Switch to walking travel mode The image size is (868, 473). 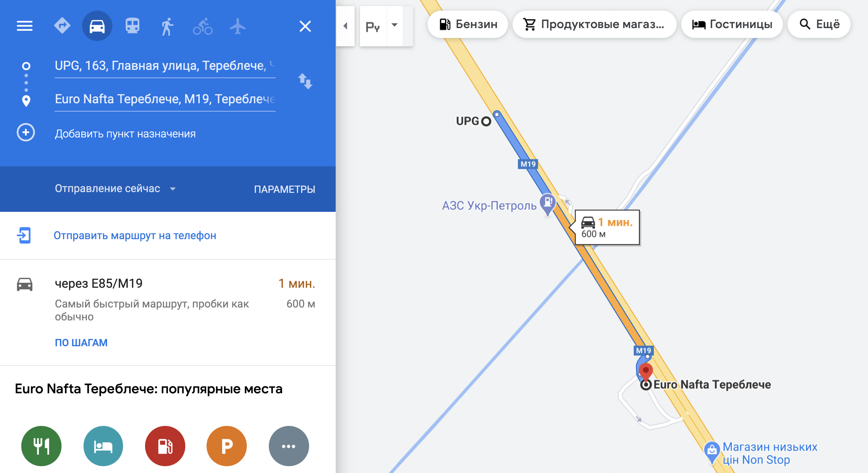(167, 26)
